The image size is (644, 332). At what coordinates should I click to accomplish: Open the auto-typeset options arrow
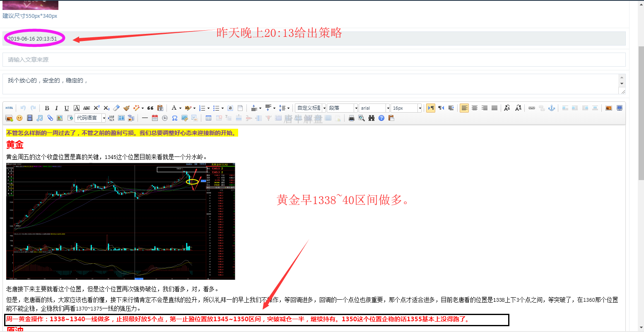142,108
